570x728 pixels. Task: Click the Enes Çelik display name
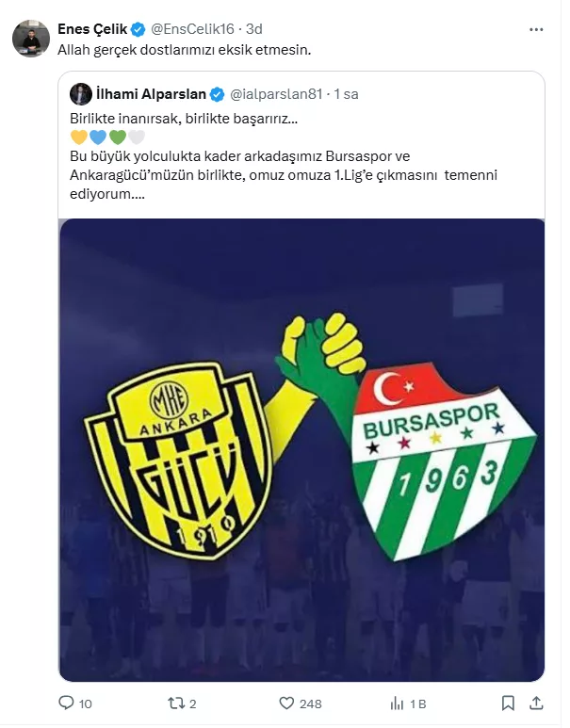tap(92, 29)
